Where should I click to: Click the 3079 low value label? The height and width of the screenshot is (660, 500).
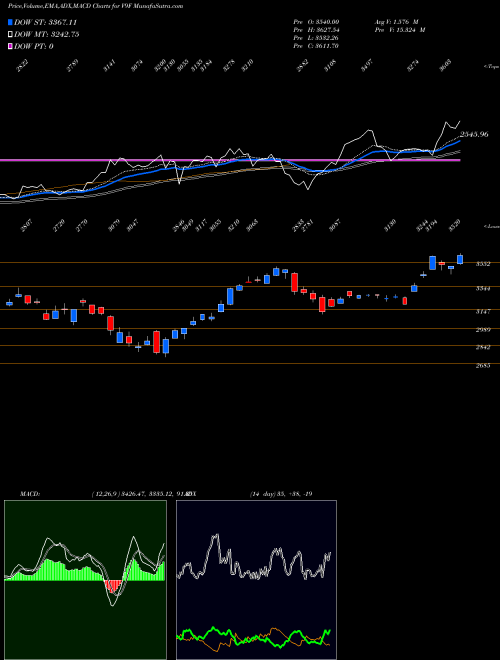114,226
